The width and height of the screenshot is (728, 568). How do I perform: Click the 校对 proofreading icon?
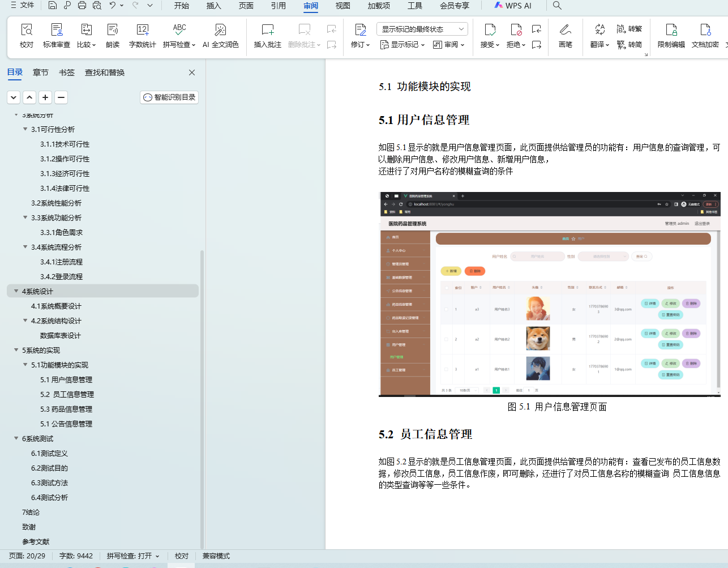tap(27, 29)
